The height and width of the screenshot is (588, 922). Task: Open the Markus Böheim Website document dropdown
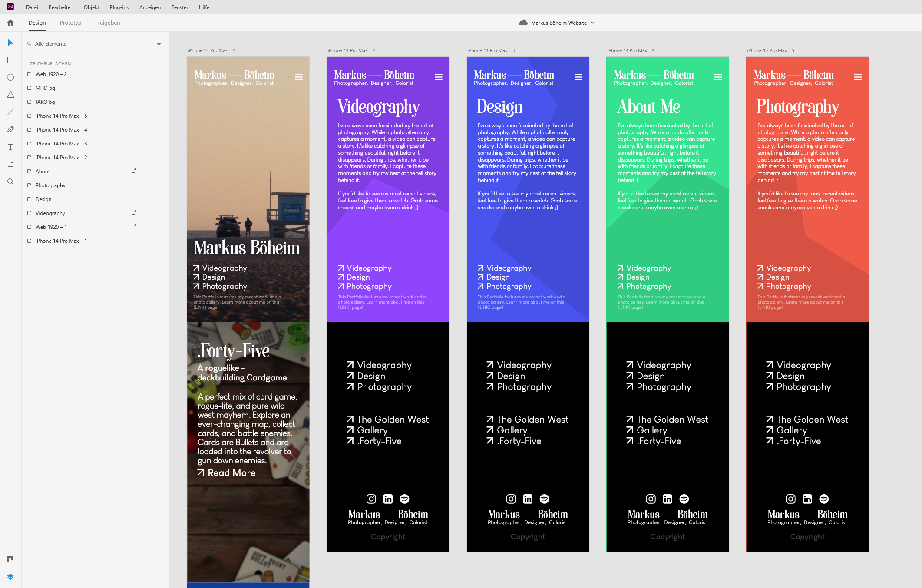[x=592, y=23]
